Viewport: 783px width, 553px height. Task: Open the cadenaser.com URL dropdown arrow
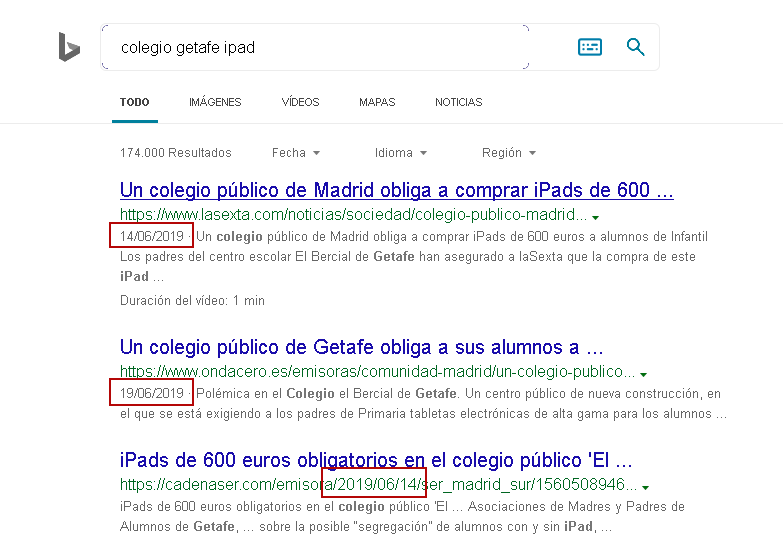pyautogui.click(x=645, y=487)
